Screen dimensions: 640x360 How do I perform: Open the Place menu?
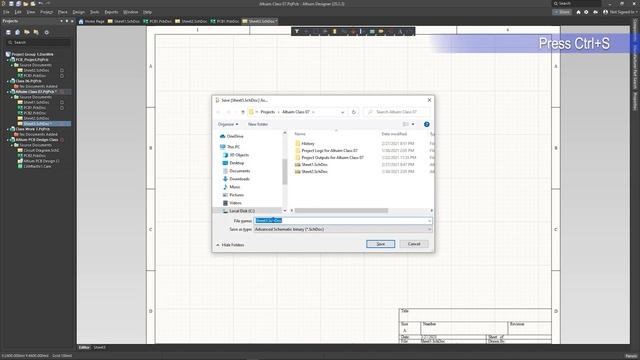coord(62,12)
